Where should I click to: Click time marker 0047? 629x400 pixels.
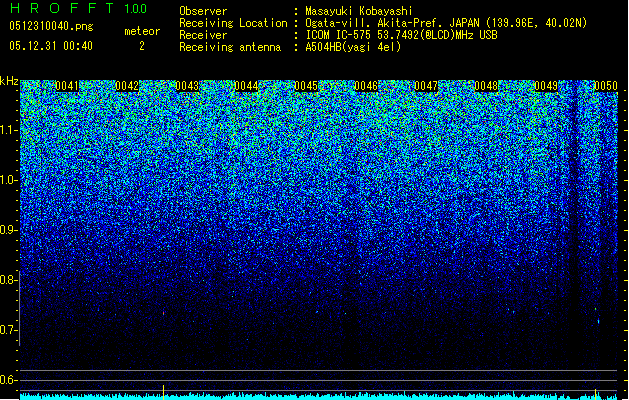tap(426, 86)
